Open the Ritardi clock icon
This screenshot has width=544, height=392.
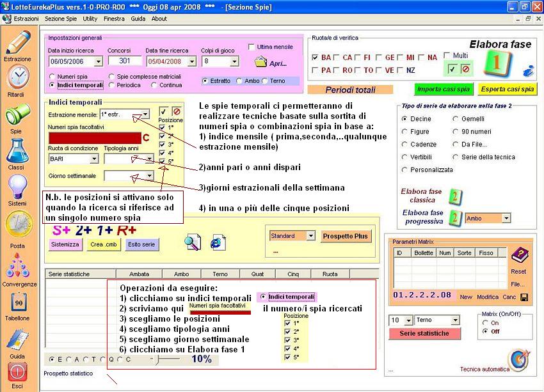[18, 77]
